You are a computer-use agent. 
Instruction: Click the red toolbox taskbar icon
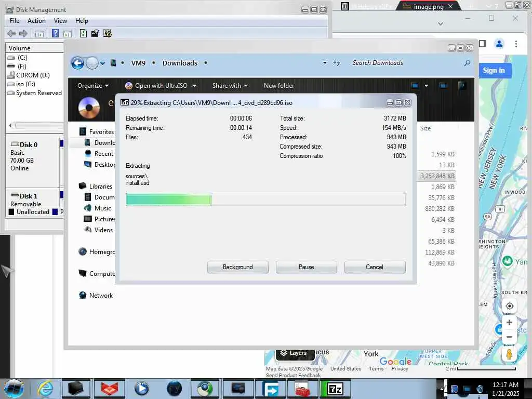pyautogui.click(x=302, y=389)
